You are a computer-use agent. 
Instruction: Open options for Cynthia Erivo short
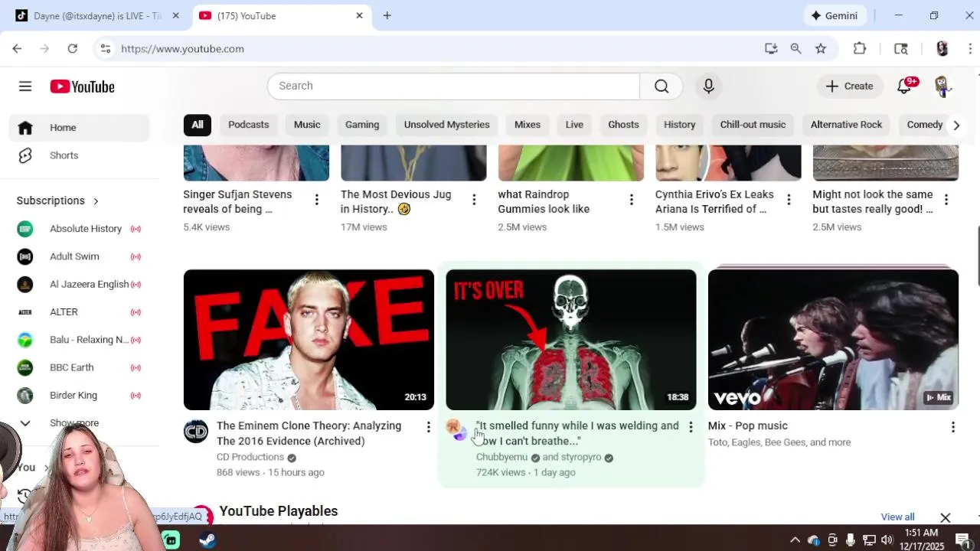(789, 200)
